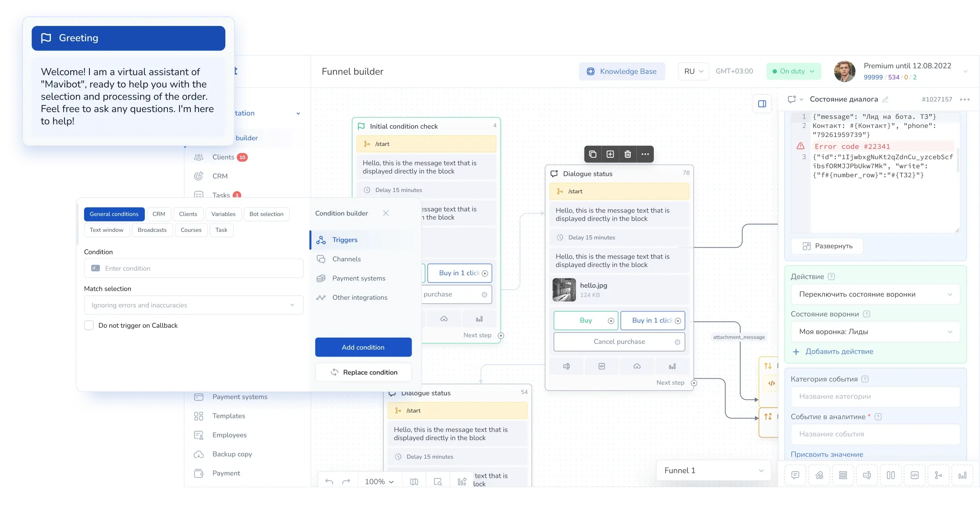The width and height of the screenshot is (980, 521).
Task: Open the Knowledge Base link
Action: [622, 71]
